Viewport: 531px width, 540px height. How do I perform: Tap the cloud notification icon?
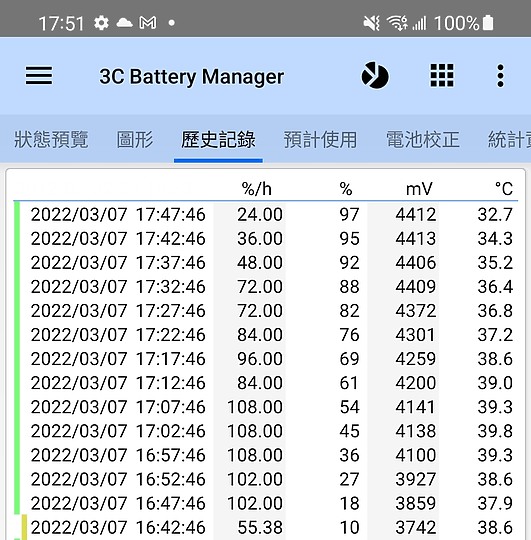click(124, 23)
